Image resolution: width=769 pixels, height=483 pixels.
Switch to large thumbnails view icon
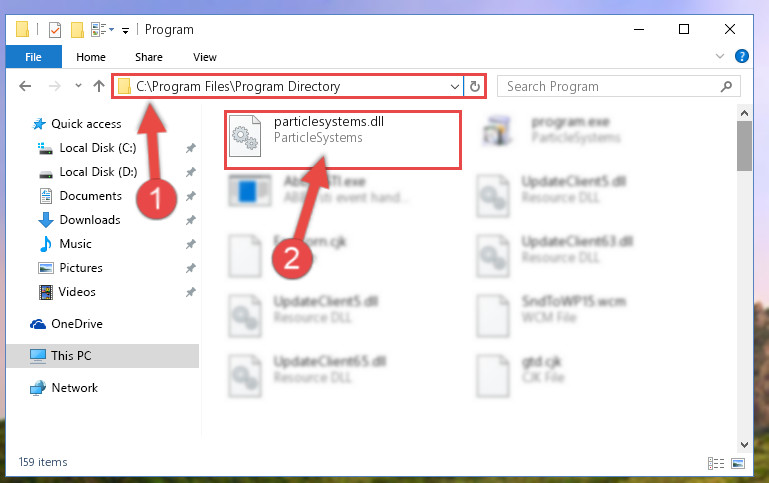pyautogui.click(x=738, y=462)
